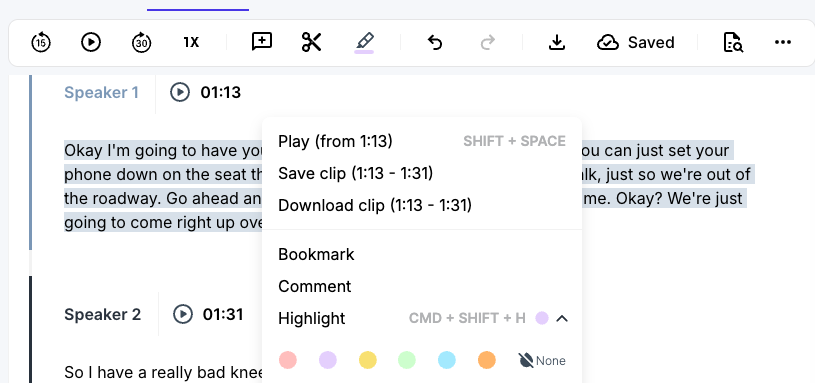
Task: Click text 'So I have a really bad knee'
Action: coord(164,372)
